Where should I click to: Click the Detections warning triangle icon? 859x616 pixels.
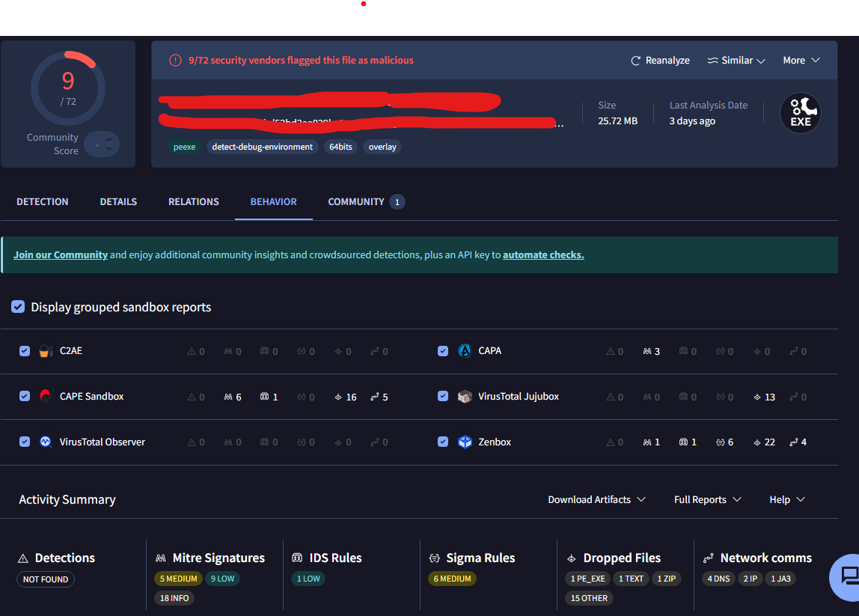point(23,558)
